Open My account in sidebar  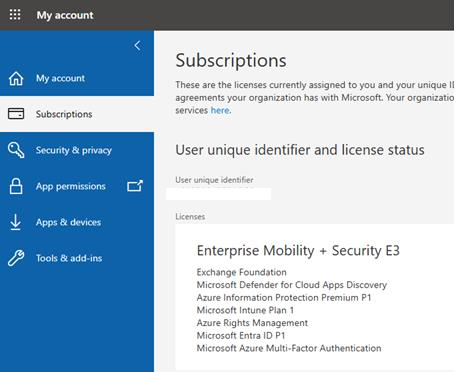tap(60, 78)
